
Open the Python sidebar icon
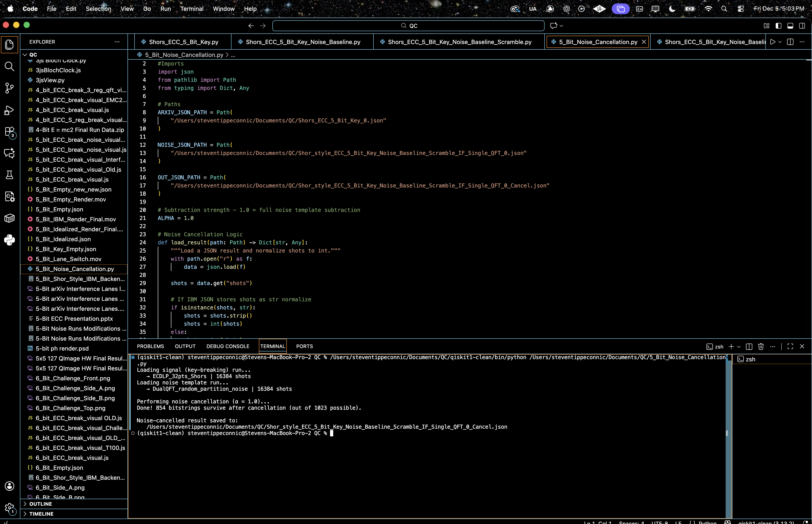tap(9, 240)
